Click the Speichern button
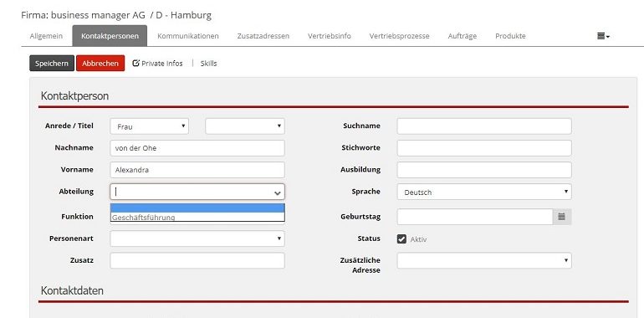This screenshot has height=318, width=644. (x=52, y=64)
